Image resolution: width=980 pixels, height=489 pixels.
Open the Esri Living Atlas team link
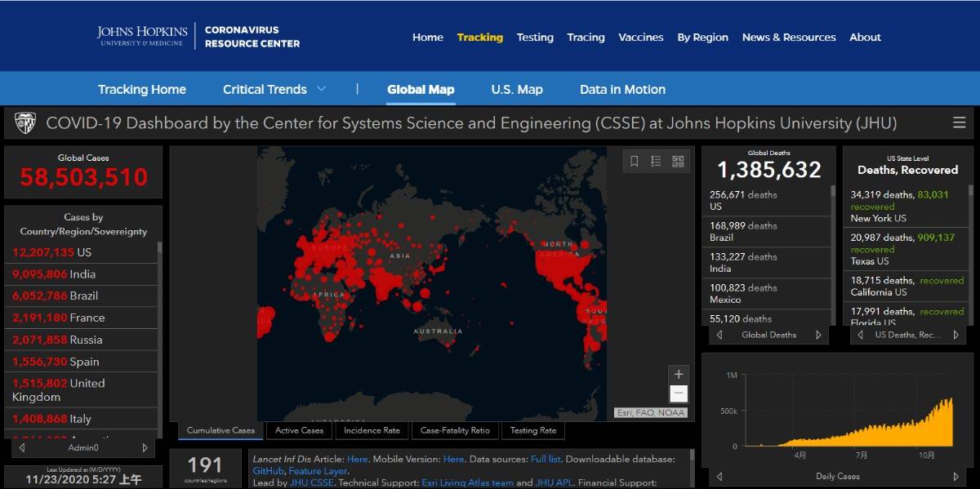pos(468,482)
